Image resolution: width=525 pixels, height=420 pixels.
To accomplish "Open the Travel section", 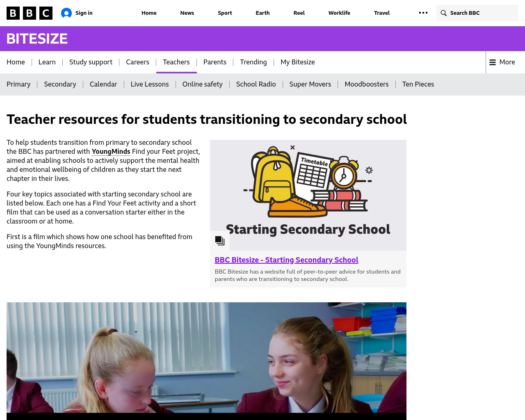I will pos(382,13).
